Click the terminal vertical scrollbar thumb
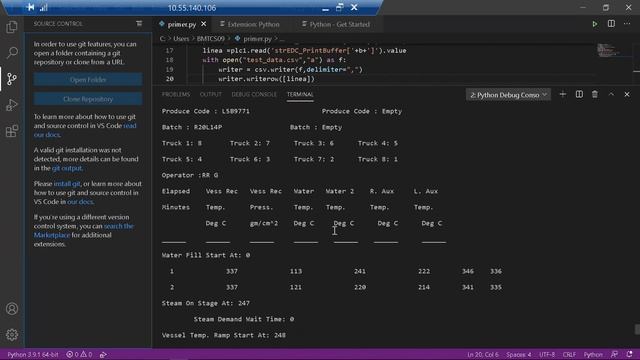 click(x=637, y=329)
